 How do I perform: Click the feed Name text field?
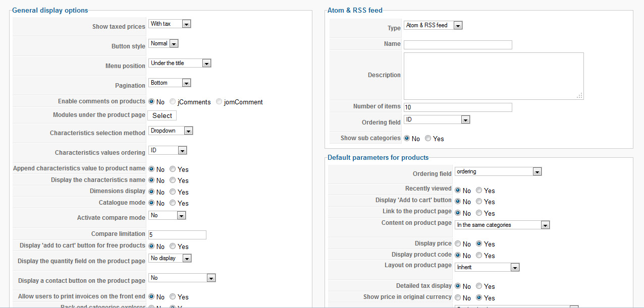point(458,45)
